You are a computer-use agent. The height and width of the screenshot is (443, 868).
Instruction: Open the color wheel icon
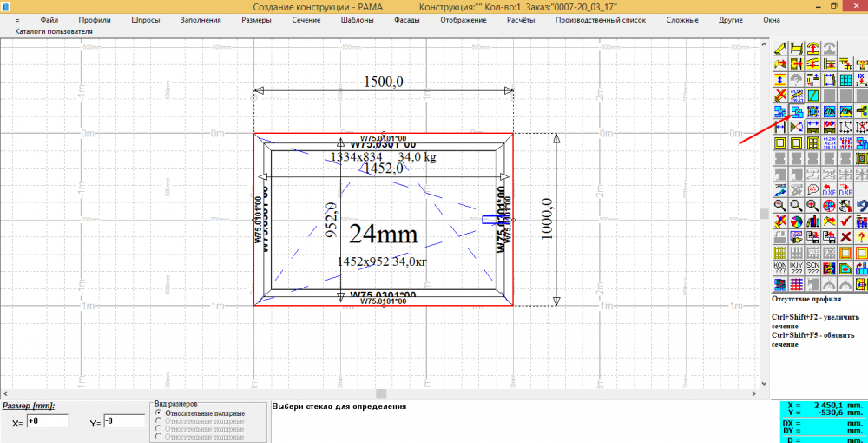tap(797, 221)
